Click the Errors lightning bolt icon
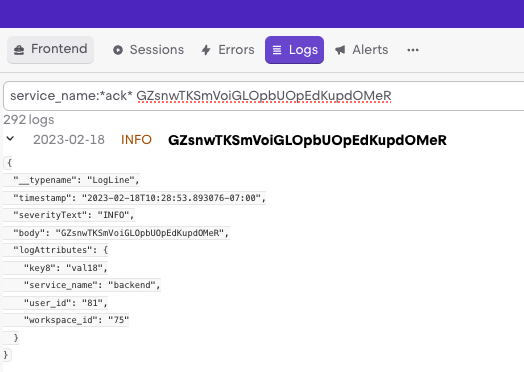Image resolution: width=524 pixels, height=372 pixels. tap(206, 50)
